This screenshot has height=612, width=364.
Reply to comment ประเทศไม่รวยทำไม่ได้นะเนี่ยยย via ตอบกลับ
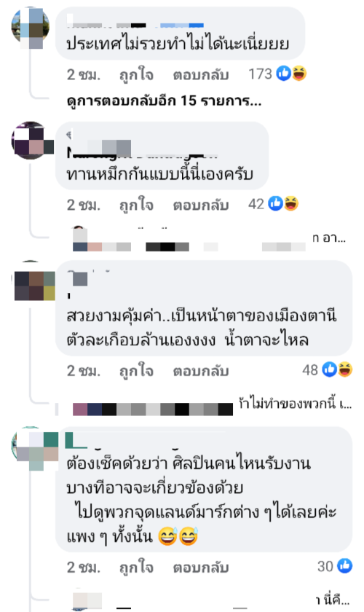click(200, 74)
